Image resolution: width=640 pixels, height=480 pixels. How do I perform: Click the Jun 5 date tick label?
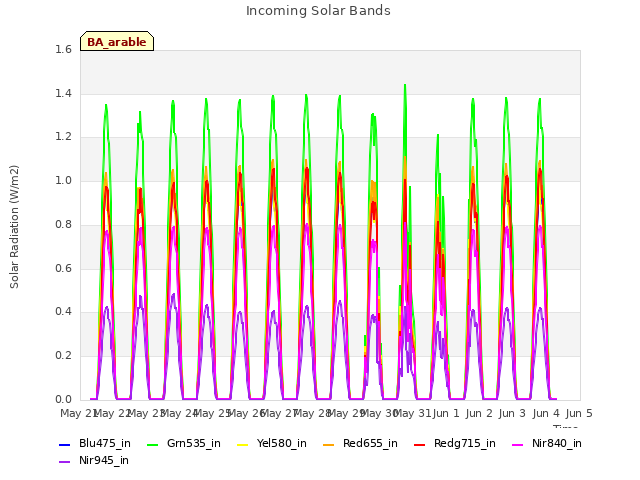tap(579, 413)
